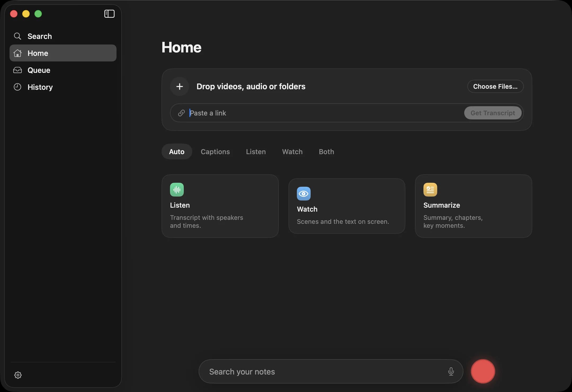Image resolution: width=572 pixels, height=392 pixels.
Task: Click the Choose Files... button
Action: [495, 86]
